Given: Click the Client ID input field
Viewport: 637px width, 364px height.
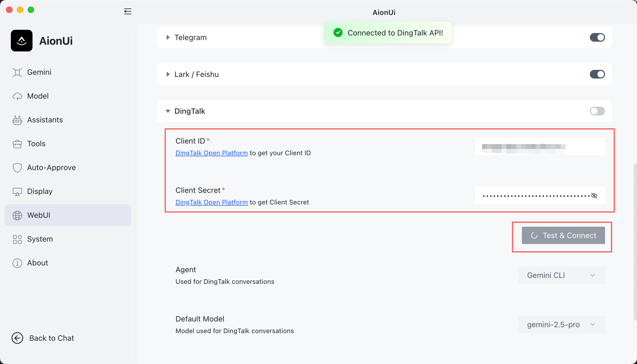Looking at the screenshot, I should coord(540,147).
